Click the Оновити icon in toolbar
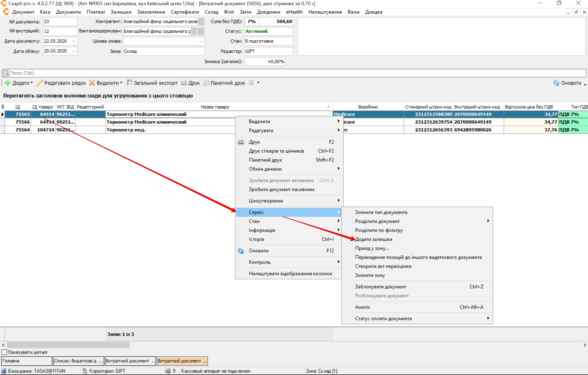Image resolution: width=588 pixels, height=375 pixels. point(556,83)
